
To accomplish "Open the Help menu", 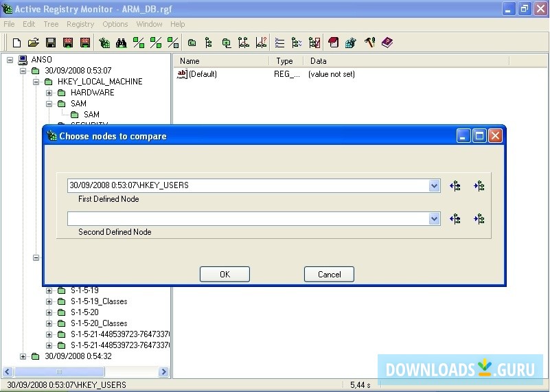I will click(x=177, y=24).
